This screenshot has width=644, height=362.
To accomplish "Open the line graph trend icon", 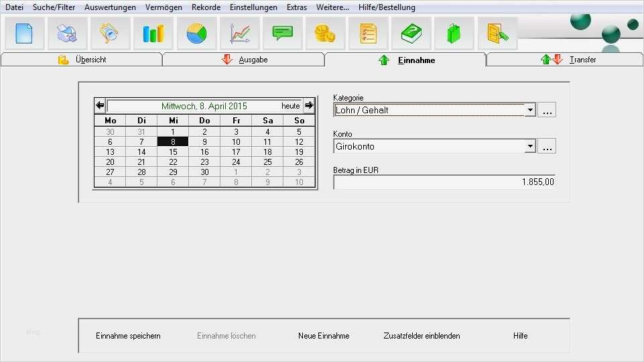I will 239,34.
